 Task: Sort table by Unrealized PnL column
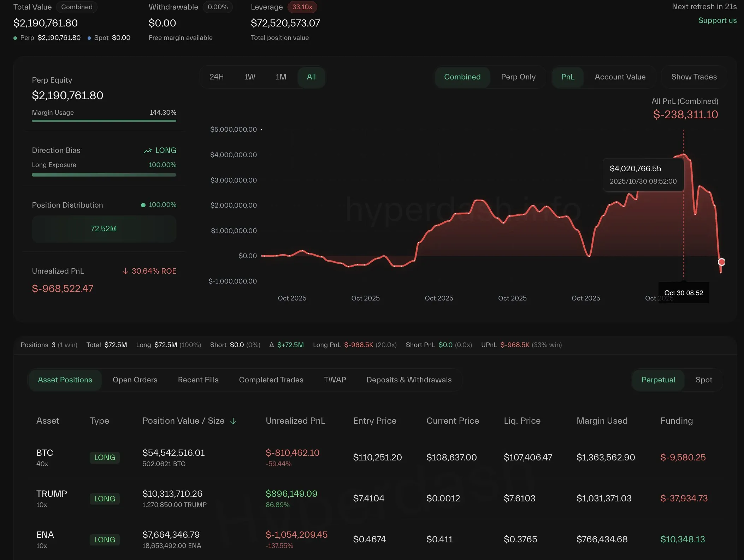pyautogui.click(x=295, y=421)
